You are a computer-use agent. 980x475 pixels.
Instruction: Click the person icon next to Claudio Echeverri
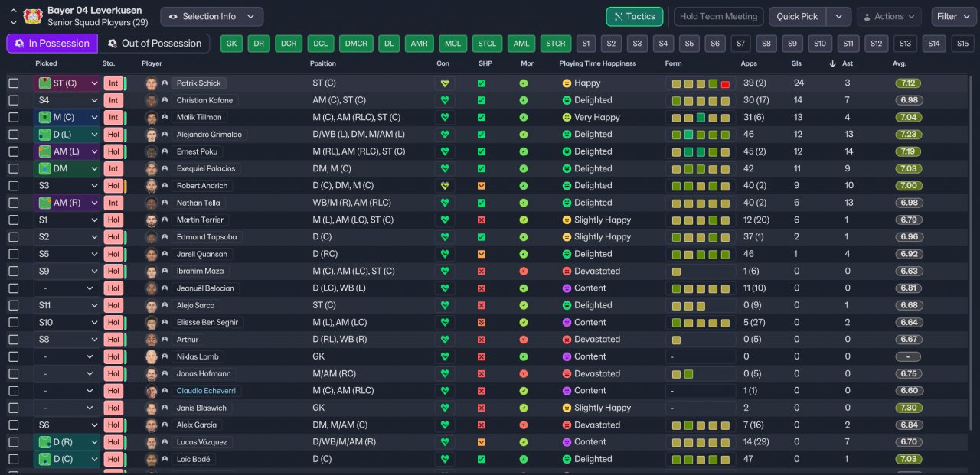click(x=165, y=391)
